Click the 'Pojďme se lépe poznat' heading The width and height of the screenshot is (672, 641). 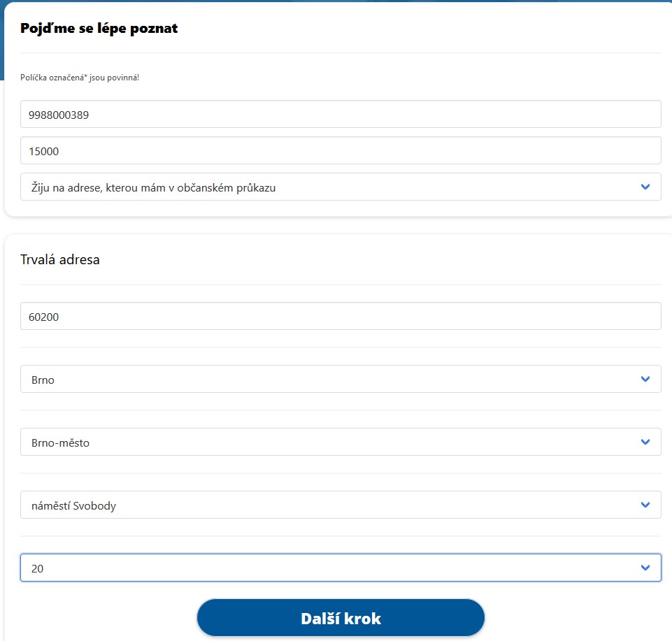tap(99, 28)
